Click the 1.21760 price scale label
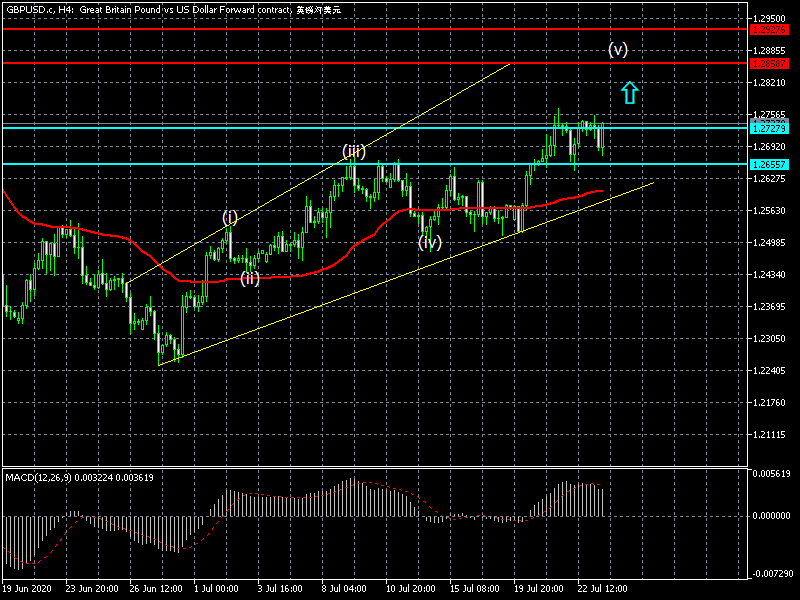800x600 pixels. pos(769,403)
